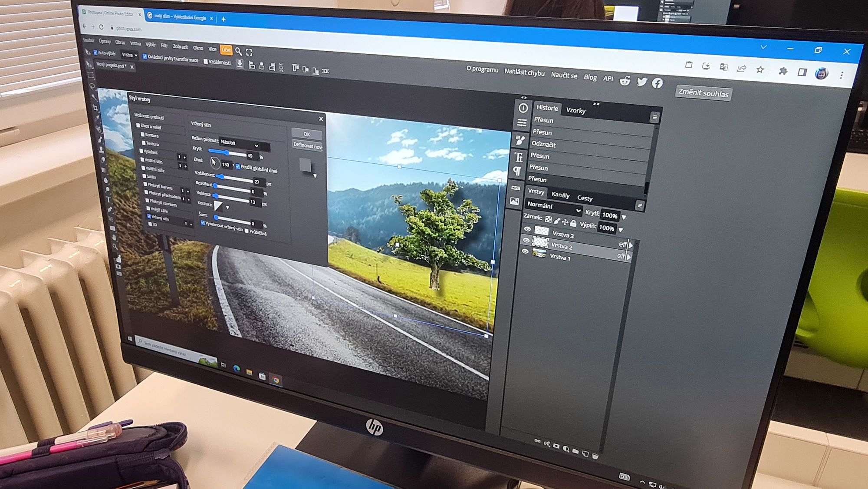Click align top edges icon in options bar

(296, 68)
